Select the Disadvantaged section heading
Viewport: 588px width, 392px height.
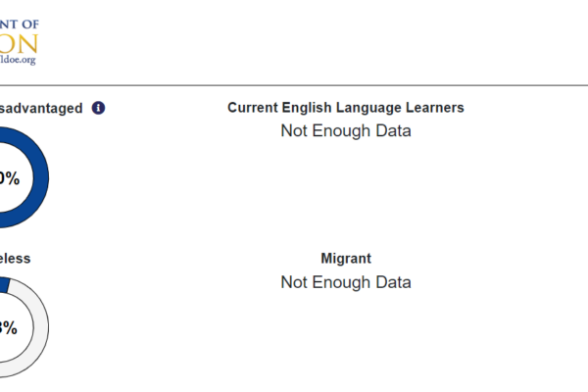click(x=41, y=109)
